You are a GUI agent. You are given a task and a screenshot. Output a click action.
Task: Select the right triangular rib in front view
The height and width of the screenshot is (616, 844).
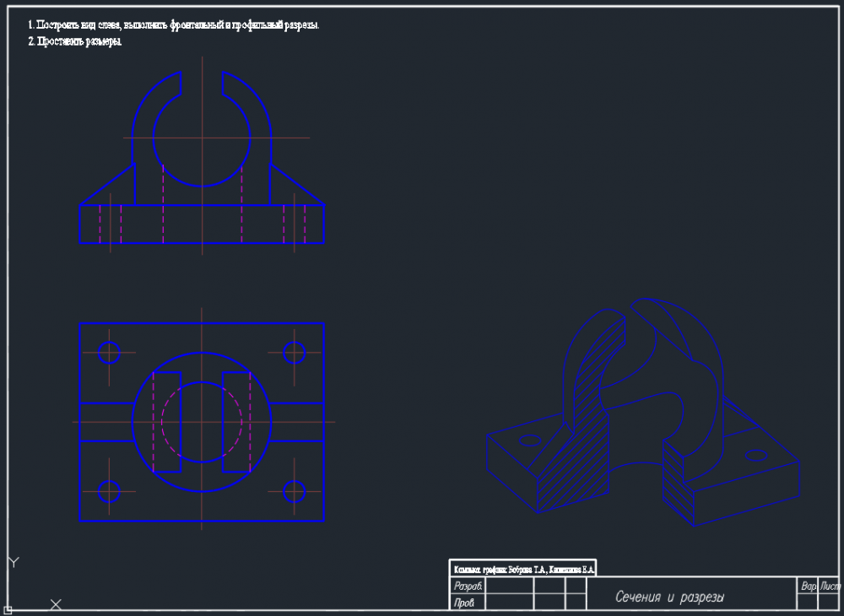288,192
